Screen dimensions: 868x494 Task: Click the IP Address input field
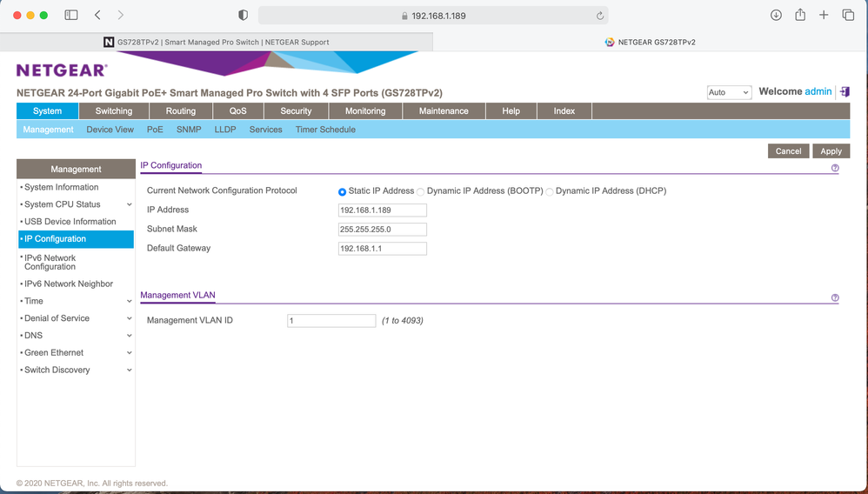[x=383, y=210]
